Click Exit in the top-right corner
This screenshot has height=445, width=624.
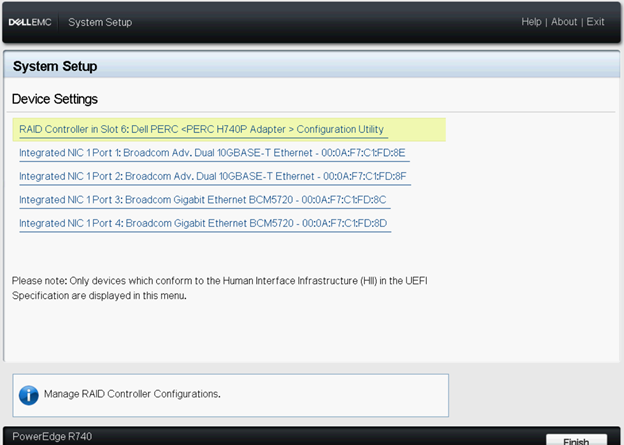click(596, 22)
